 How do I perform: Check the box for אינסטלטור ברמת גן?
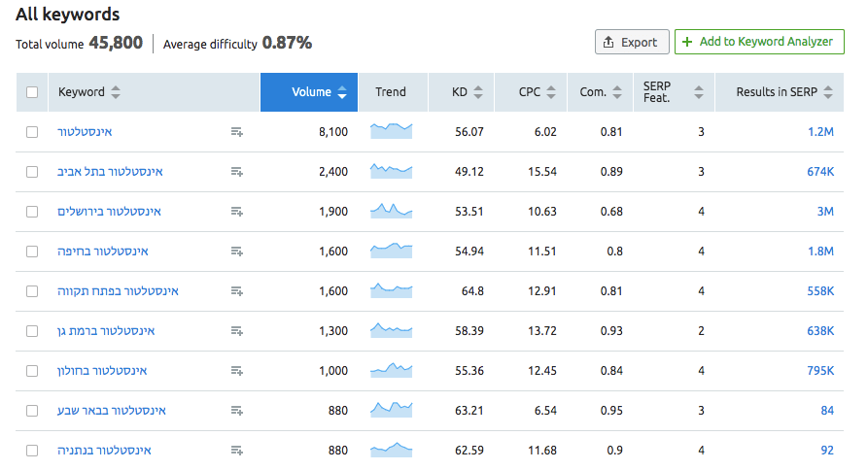pos(32,331)
